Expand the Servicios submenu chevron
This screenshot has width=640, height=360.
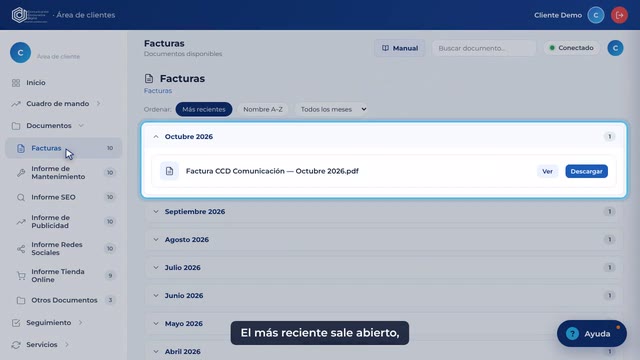67,345
